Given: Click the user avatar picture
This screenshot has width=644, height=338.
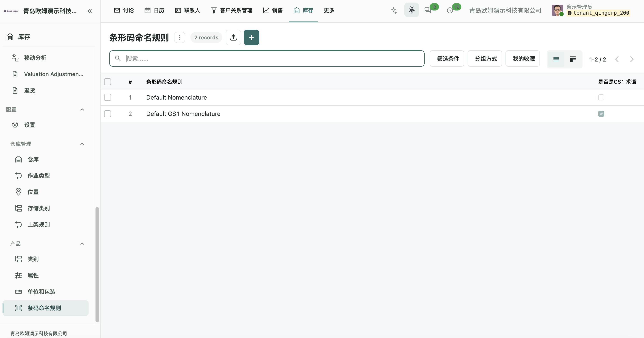Looking at the screenshot, I should (x=558, y=10).
